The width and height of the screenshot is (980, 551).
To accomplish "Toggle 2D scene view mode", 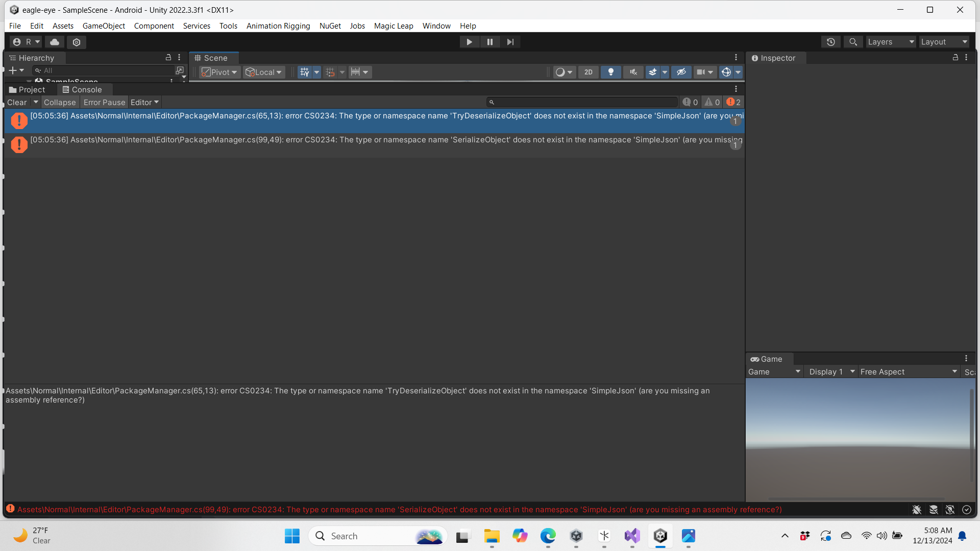I will 588,72.
